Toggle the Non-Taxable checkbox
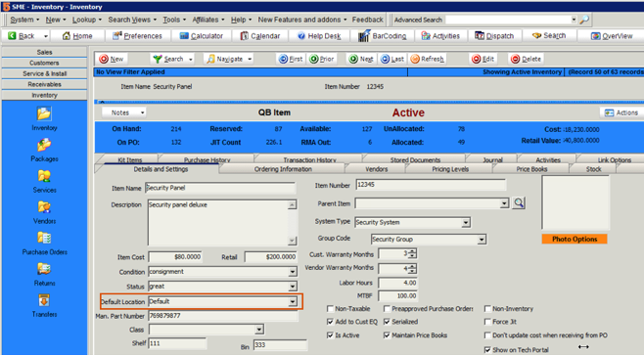Viewport: 644px width, 355px height. click(330, 309)
